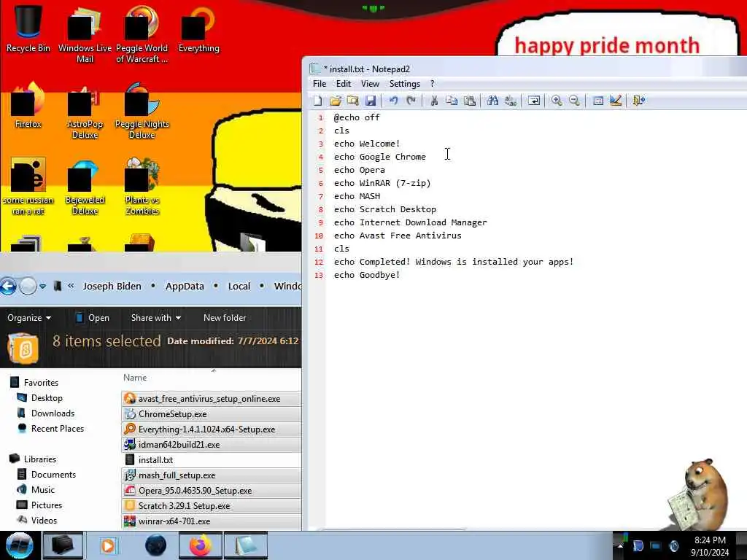Click New folder in Explorer toolbar
This screenshot has height=560, width=747.
[x=225, y=318]
